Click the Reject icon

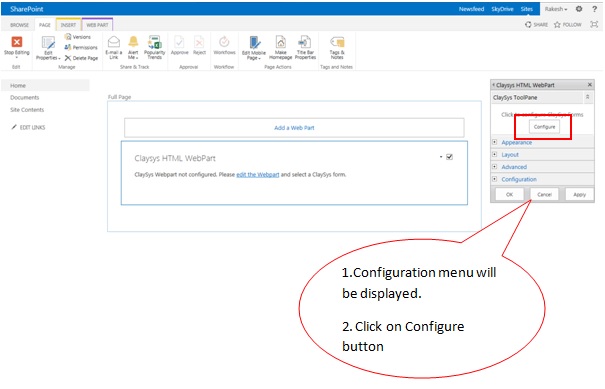pyautogui.click(x=199, y=41)
